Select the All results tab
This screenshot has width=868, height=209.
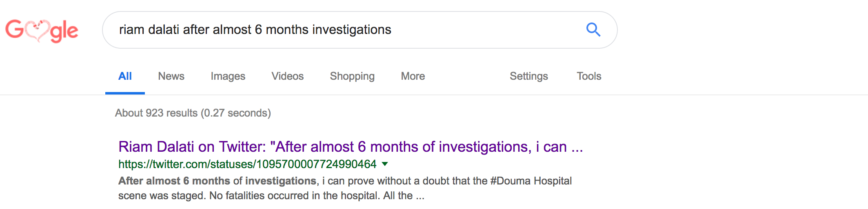[125, 76]
